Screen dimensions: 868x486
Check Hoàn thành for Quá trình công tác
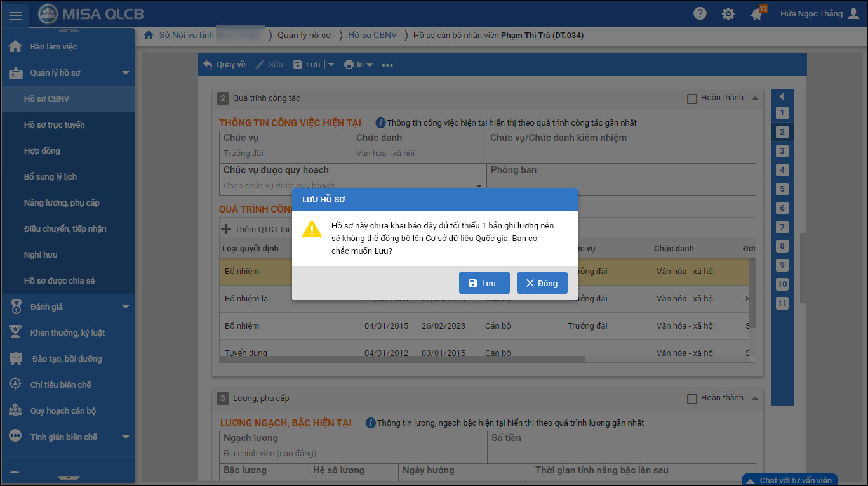(x=692, y=98)
